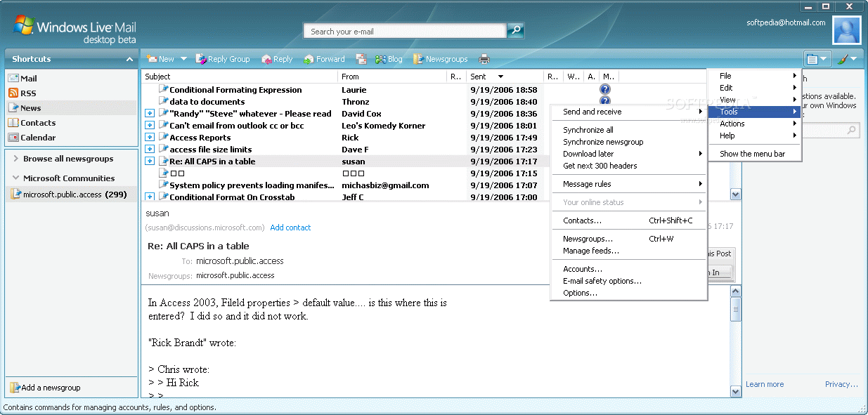Open the View menu
Viewport: 868px width, 415px height.
coord(755,100)
